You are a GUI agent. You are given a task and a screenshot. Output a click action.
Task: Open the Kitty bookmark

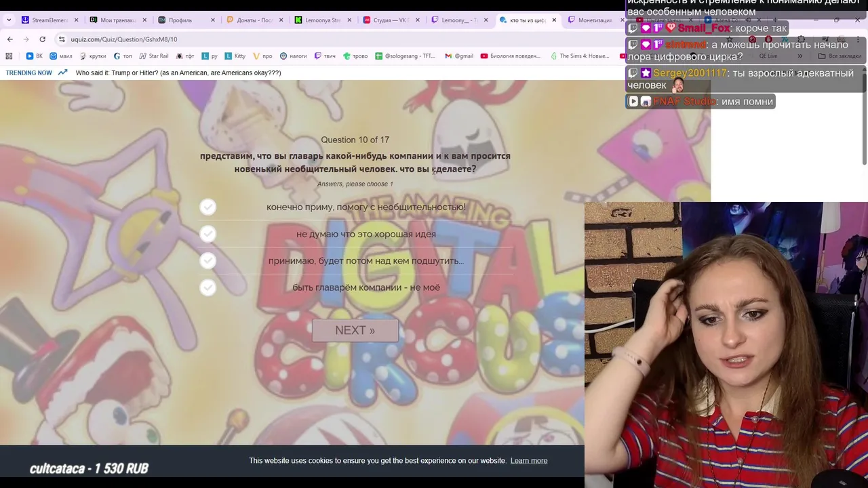coord(235,56)
